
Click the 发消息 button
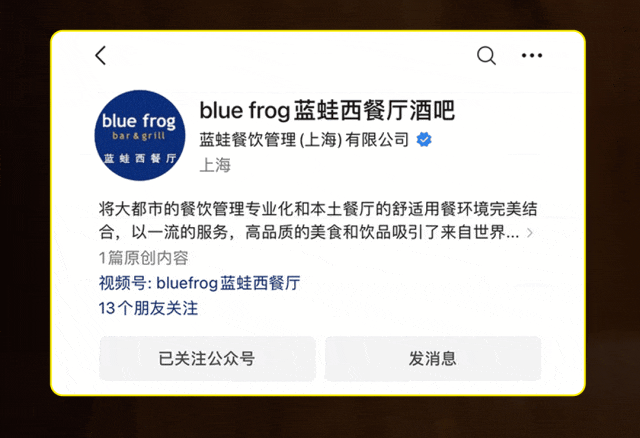433,358
